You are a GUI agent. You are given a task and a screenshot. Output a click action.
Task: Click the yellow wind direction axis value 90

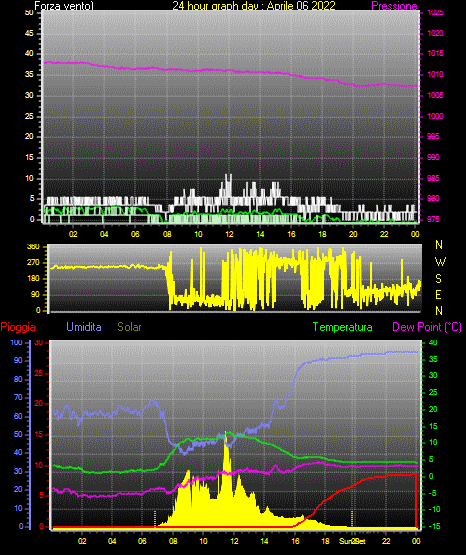(x=36, y=294)
